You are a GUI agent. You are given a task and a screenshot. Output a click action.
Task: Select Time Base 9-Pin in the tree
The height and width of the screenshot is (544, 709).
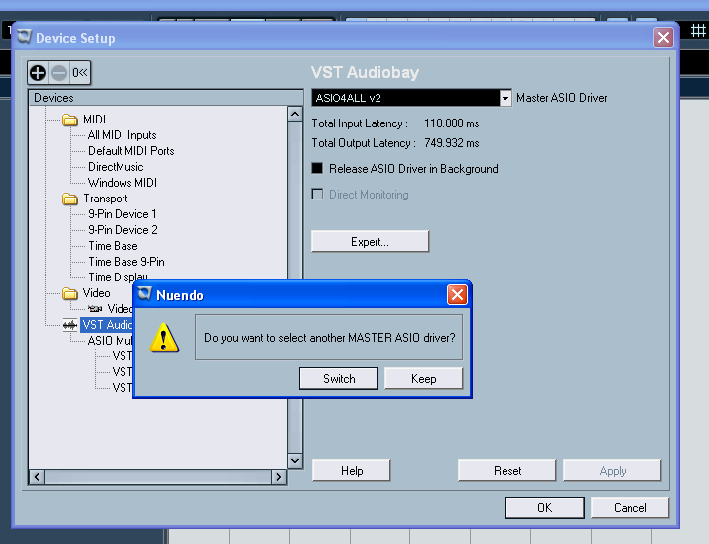(126, 262)
